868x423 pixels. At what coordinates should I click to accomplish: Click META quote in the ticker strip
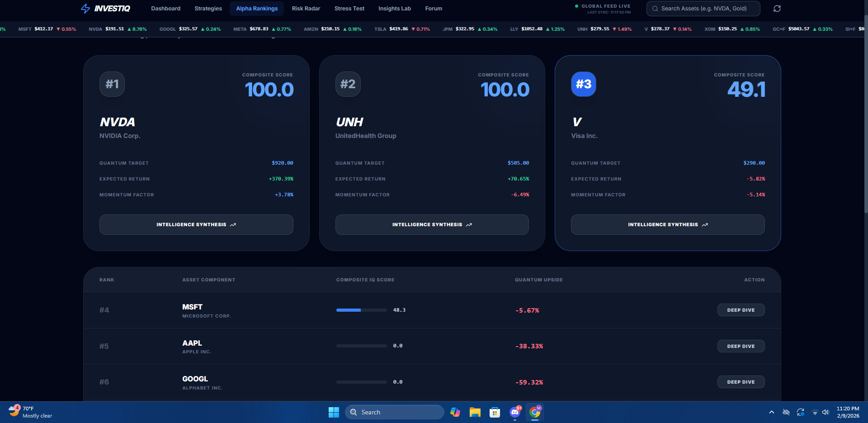[262, 29]
